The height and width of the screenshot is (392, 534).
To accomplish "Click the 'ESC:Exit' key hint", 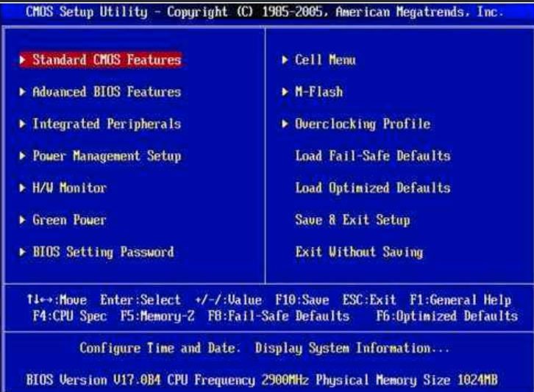I will [x=369, y=300].
